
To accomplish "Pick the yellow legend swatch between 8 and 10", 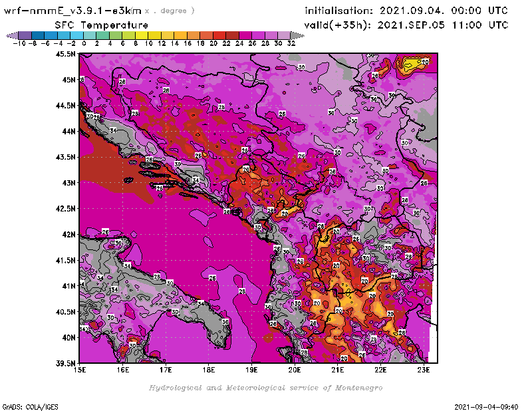I will tap(142, 36).
